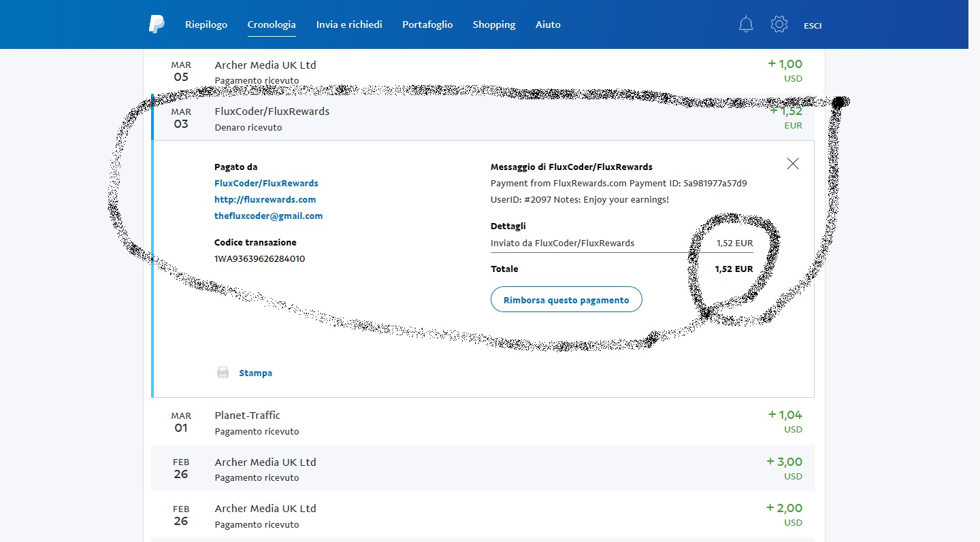Collapse the Mar 03 FluxCoder/FluxRewards row
980x542 pixels.
483,118
